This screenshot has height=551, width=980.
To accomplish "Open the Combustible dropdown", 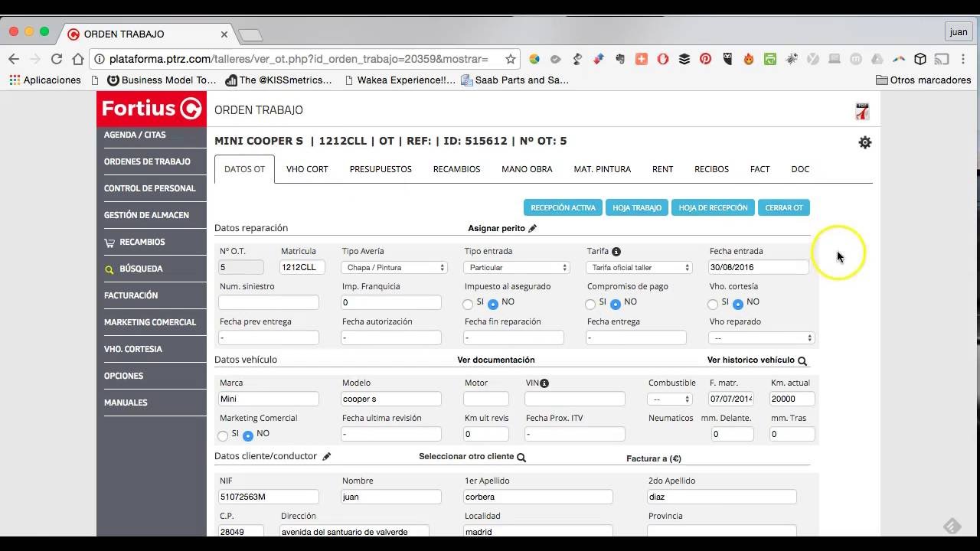I will [670, 399].
